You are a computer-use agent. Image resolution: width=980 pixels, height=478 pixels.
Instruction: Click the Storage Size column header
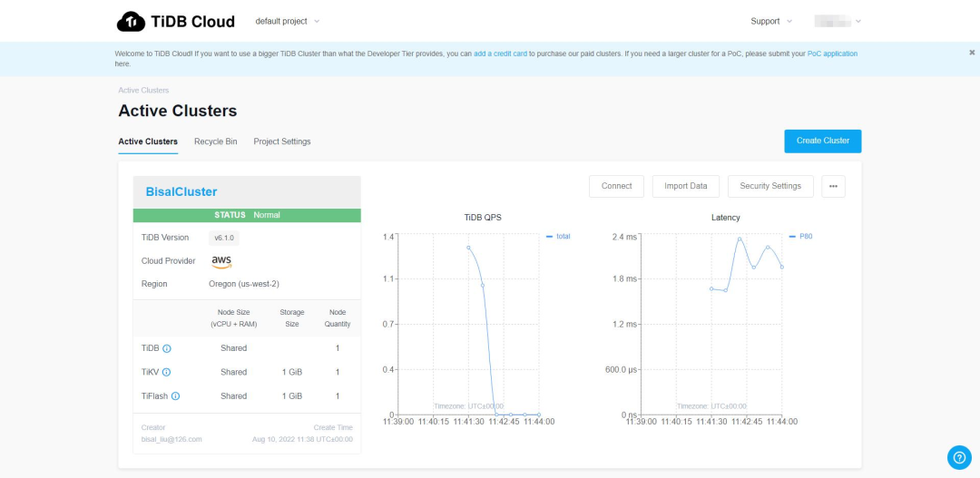[x=292, y=318]
